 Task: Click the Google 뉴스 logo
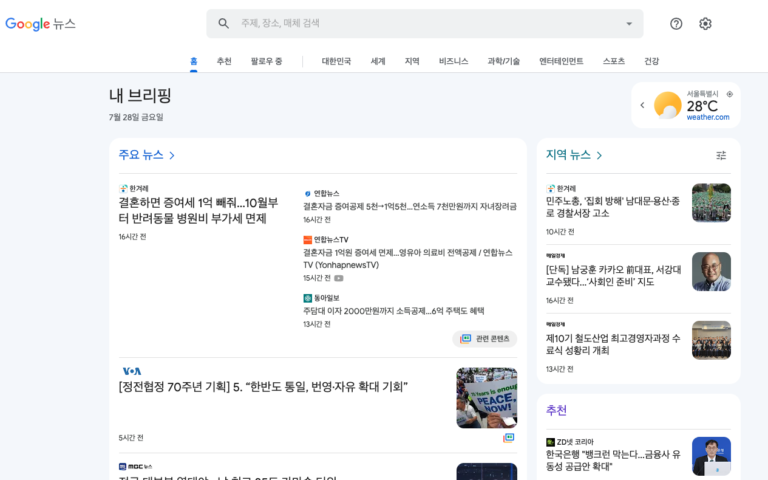pos(40,23)
